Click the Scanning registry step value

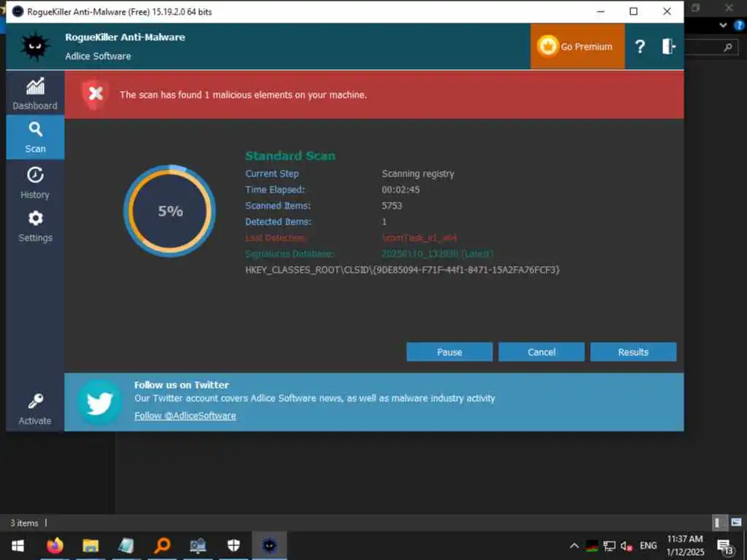coord(418,174)
